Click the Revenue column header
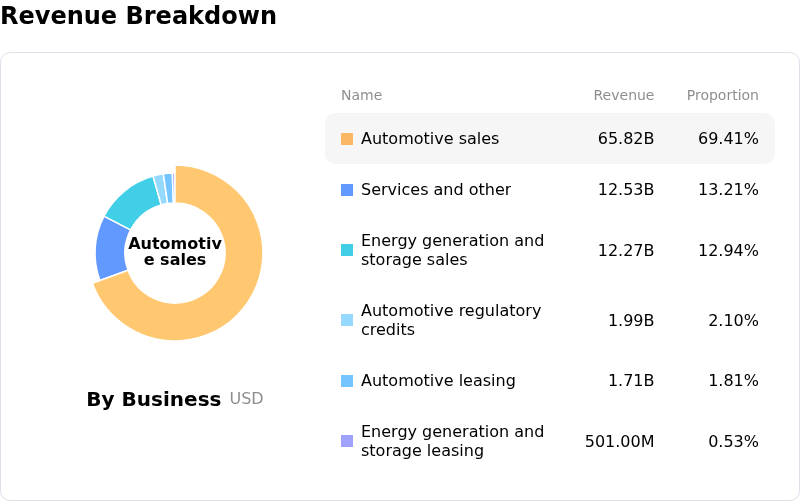 [x=623, y=96]
